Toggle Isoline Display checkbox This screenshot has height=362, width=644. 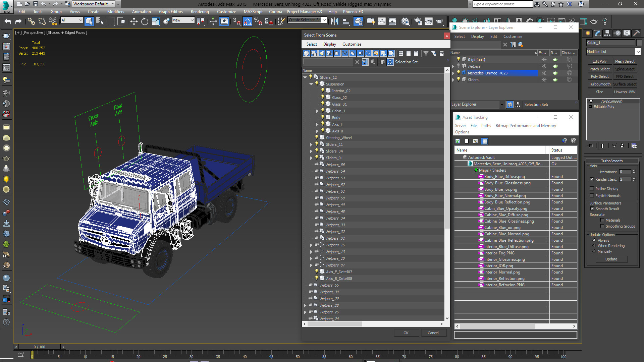[592, 189]
